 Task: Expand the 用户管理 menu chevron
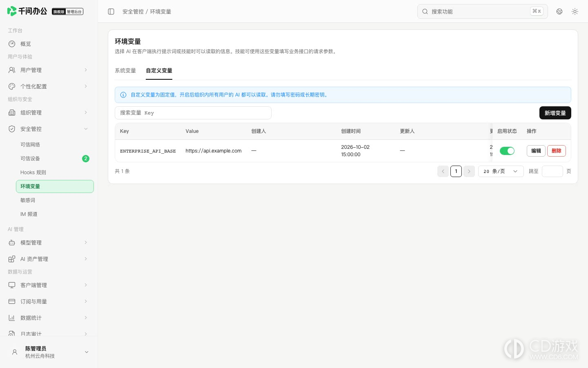coord(86,70)
